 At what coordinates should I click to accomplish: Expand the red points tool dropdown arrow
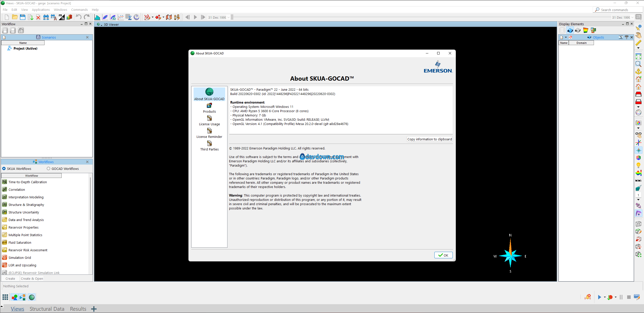(163, 17)
